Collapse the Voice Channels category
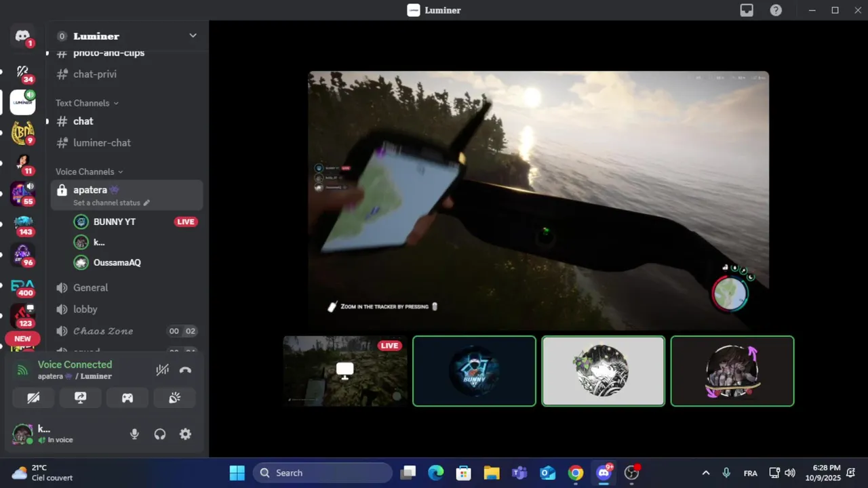Viewport: 868px width, 488px height. pyautogui.click(x=90, y=171)
